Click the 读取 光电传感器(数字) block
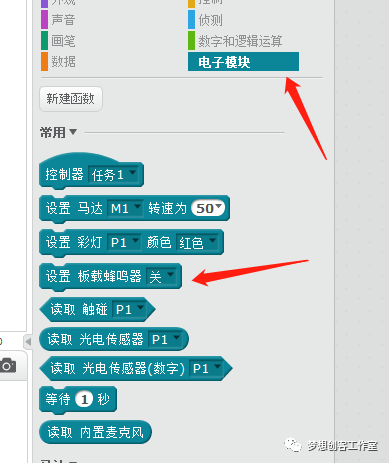The width and height of the screenshot is (389, 463). tap(136, 368)
